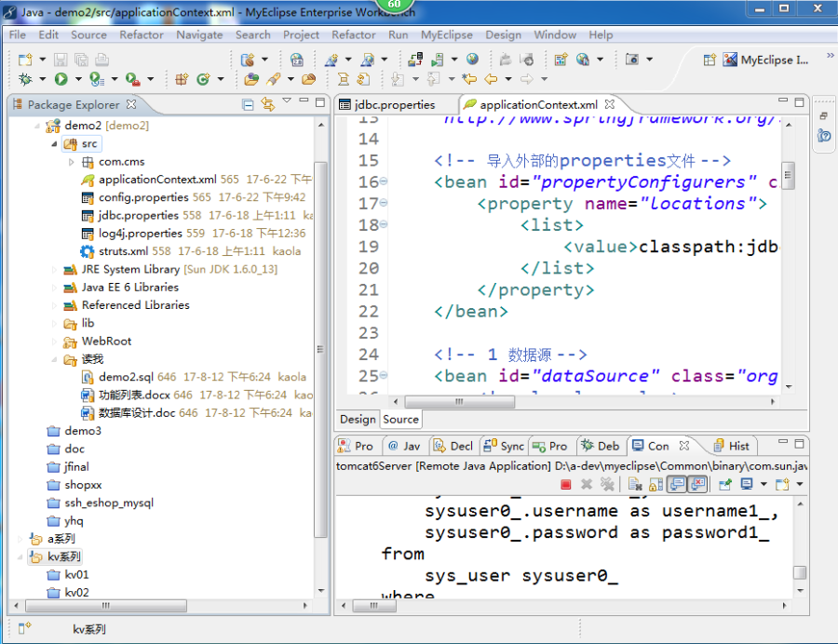Close the applicationContext.xml editor tab
The height and width of the screenshot is (644, 838).
click(610, 104)
